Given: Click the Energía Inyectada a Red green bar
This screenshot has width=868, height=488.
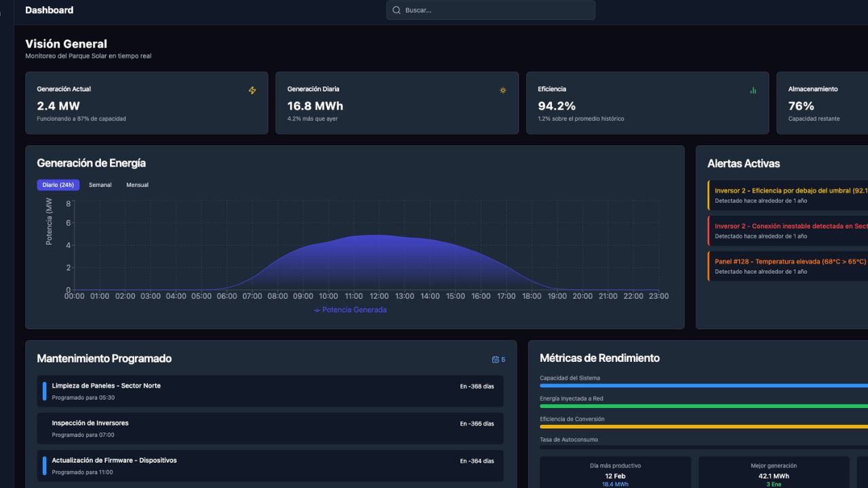Looking at the screenshot, I should click(704, 406).
